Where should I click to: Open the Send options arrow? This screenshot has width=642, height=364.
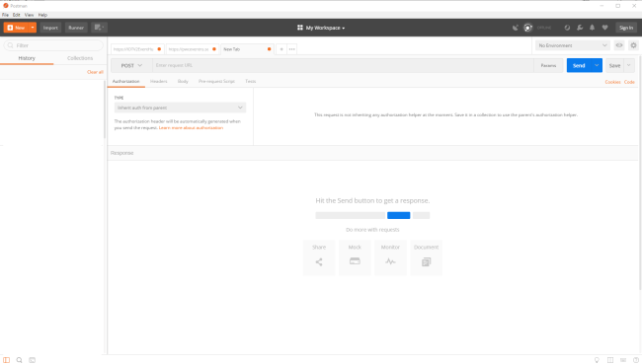597,65
